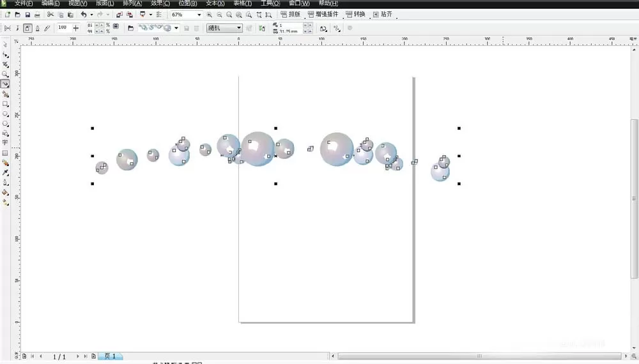Click the 增强插件 toolbar button
The width and height of the screenshot is (639, 364).
tap(323, 14)
